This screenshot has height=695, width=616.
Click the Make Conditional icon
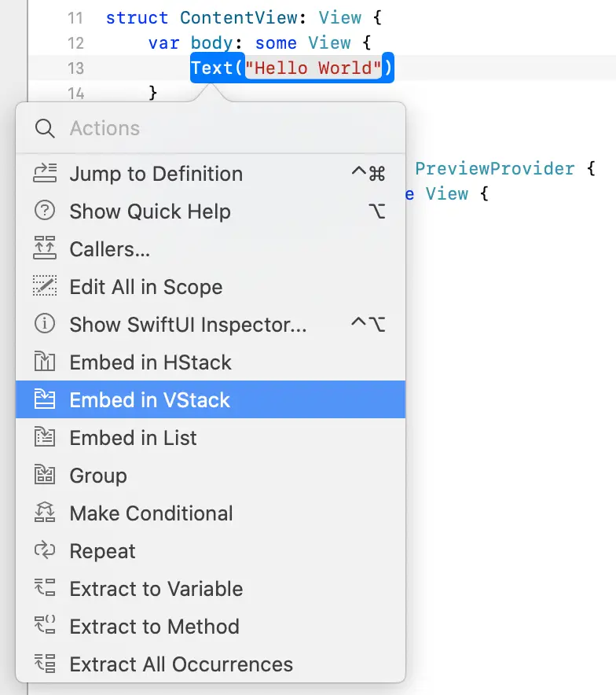coord(45,513)
